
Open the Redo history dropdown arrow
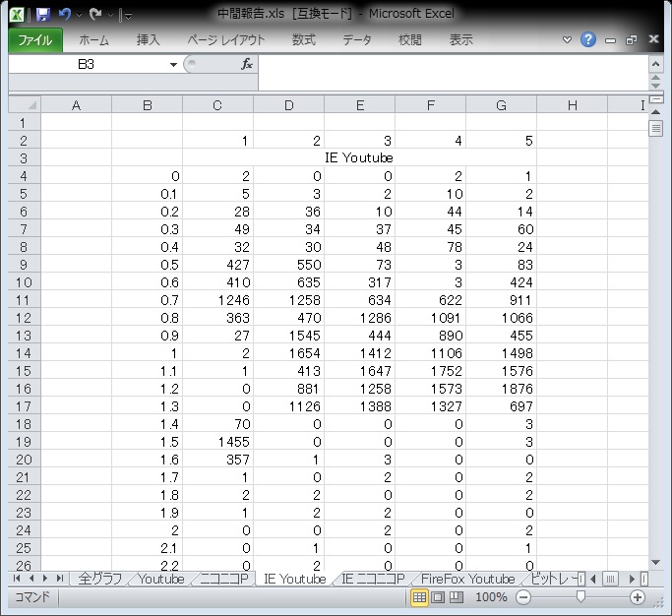point(110,16)
